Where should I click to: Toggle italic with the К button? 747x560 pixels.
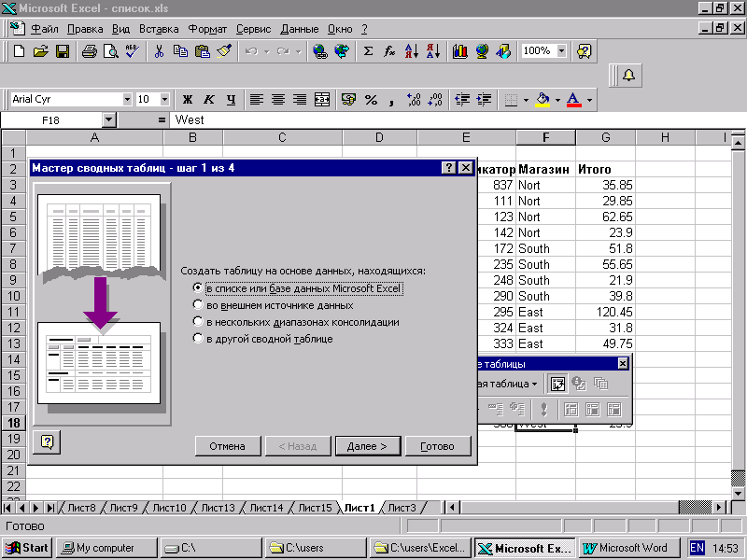(208, 100)
